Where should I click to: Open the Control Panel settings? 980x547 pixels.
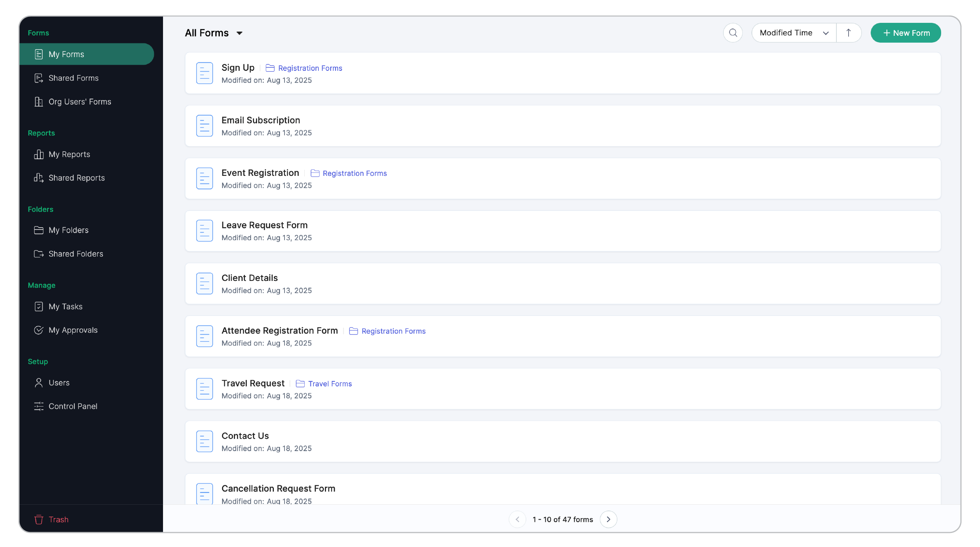coord(73,406)
